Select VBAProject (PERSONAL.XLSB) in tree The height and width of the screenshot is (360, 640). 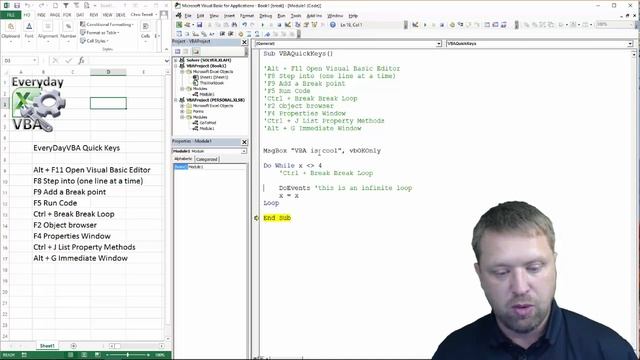tap(212, 100)
